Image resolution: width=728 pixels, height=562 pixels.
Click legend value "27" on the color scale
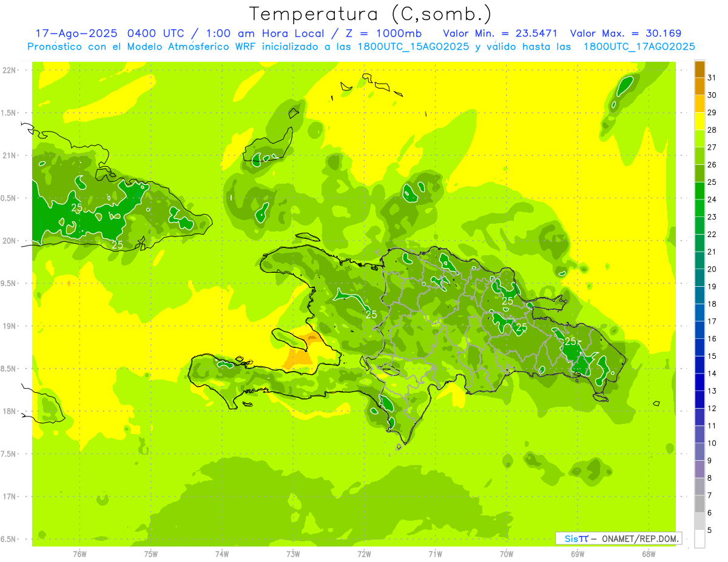(712, 147)
